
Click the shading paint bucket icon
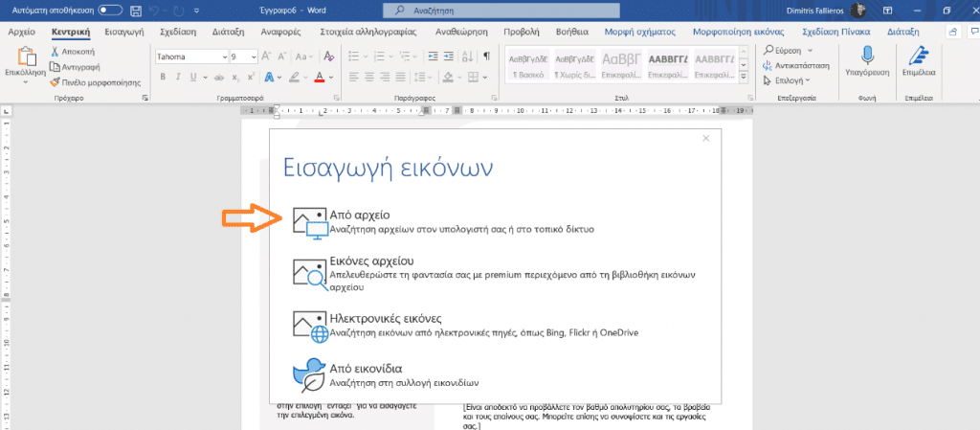pyautogui.click(x=448, y=78)
